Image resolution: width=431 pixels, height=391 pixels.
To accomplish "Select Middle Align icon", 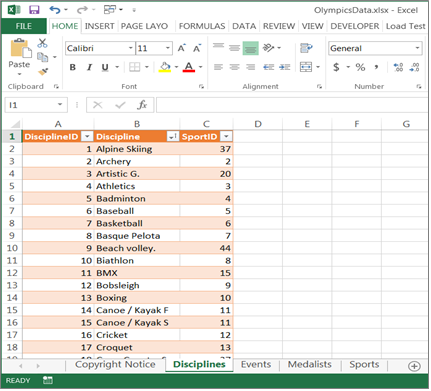I will (x=234, y=47).
